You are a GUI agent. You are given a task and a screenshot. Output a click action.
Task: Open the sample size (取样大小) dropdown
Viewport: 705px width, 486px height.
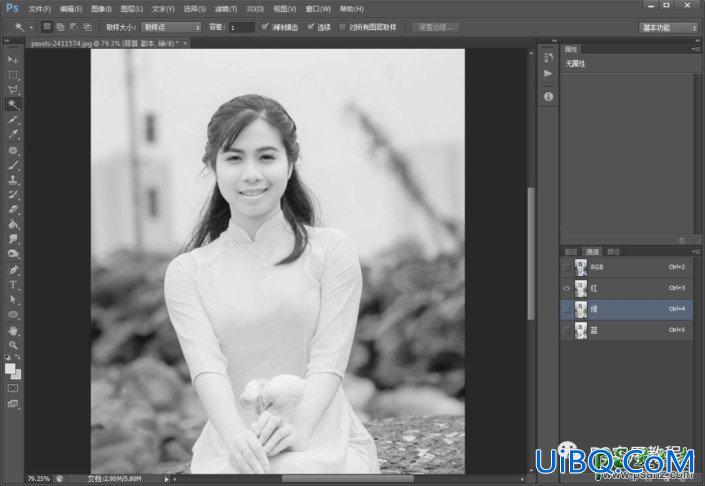point(171,27)
